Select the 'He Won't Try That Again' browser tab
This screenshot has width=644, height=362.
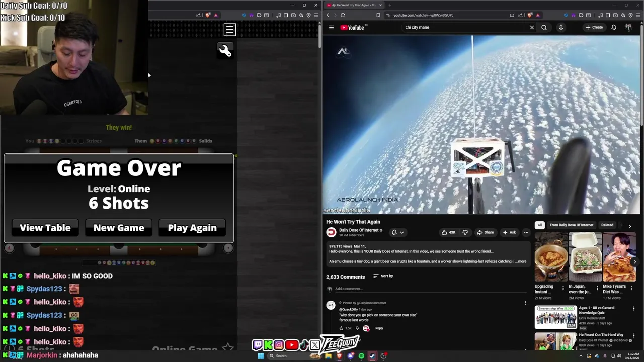(x=354, y=5)
